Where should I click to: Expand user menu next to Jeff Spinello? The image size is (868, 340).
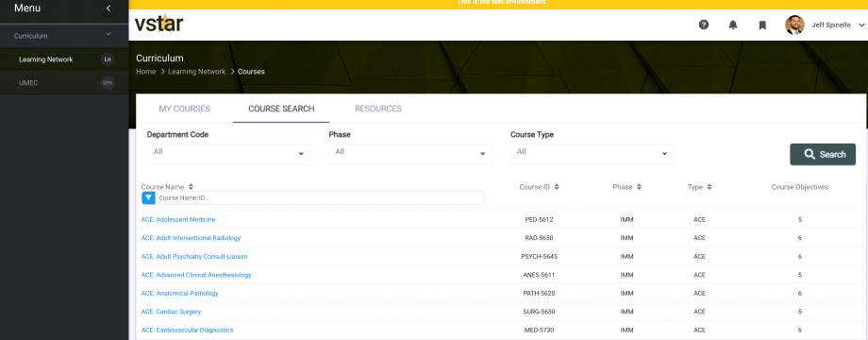[x=860, y=25]
